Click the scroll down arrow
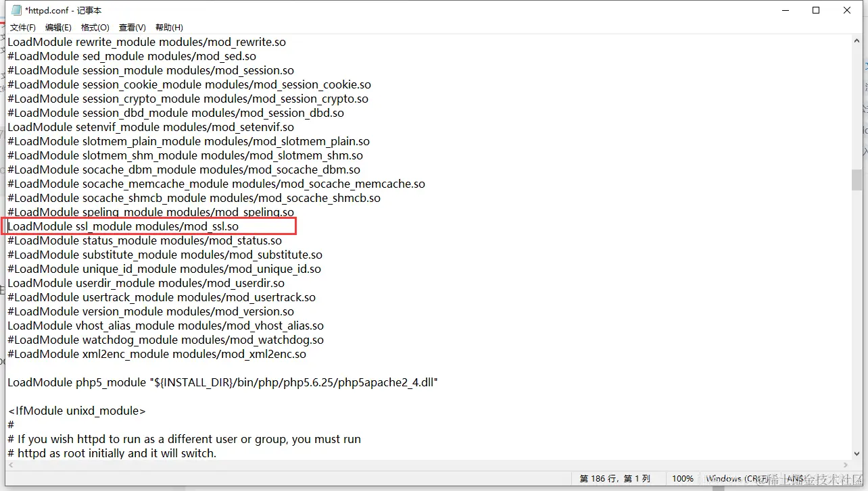 pos(857,454)
